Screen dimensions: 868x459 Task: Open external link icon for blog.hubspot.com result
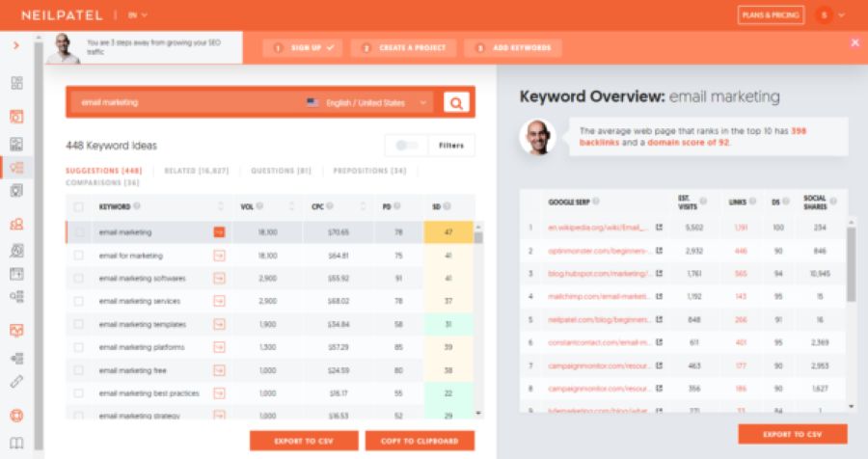coord(660,274)
